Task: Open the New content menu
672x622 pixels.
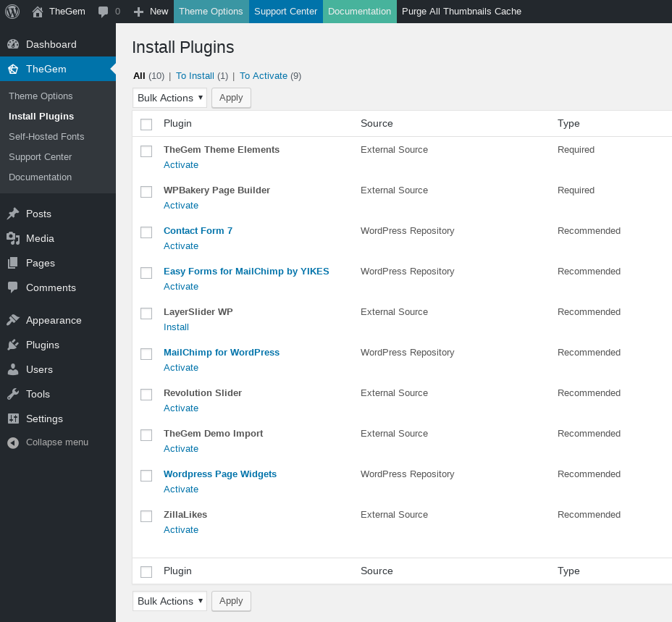Action: (x=151, y=12)
